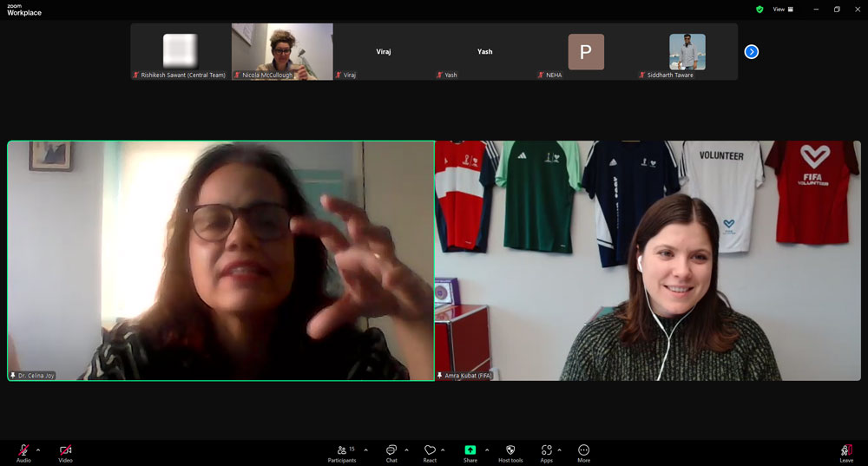Click the React heart icon
Viewport: 868px width, 466px height.
430,450
